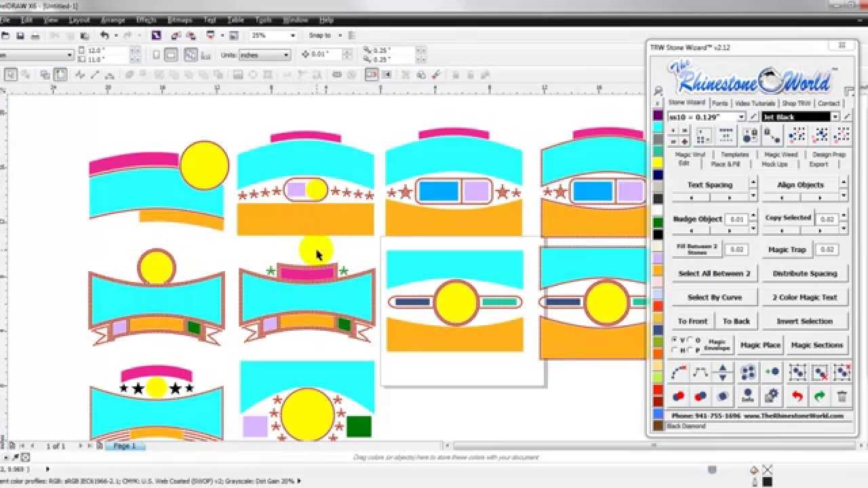Pick the cyan swatch in color palette
The width and height of the screenshot is (868, 488).
658,127
